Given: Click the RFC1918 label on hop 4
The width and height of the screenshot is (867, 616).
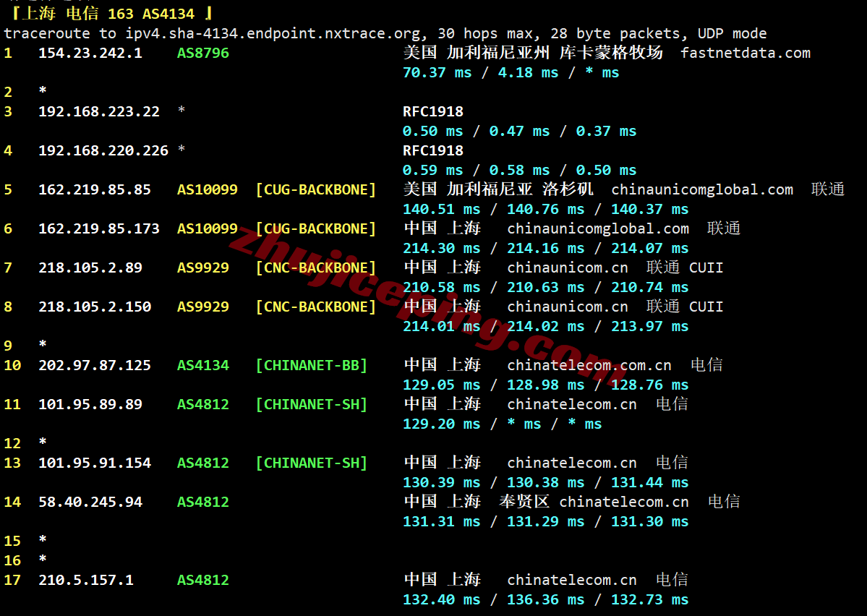Looking at the screenshot, I should tap(433, 150).
